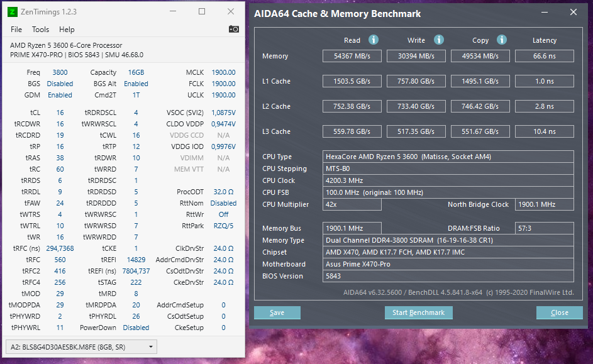Click the Chipset AMD X470 field
This screenshot has width=593, height=364.
[448, 252]
